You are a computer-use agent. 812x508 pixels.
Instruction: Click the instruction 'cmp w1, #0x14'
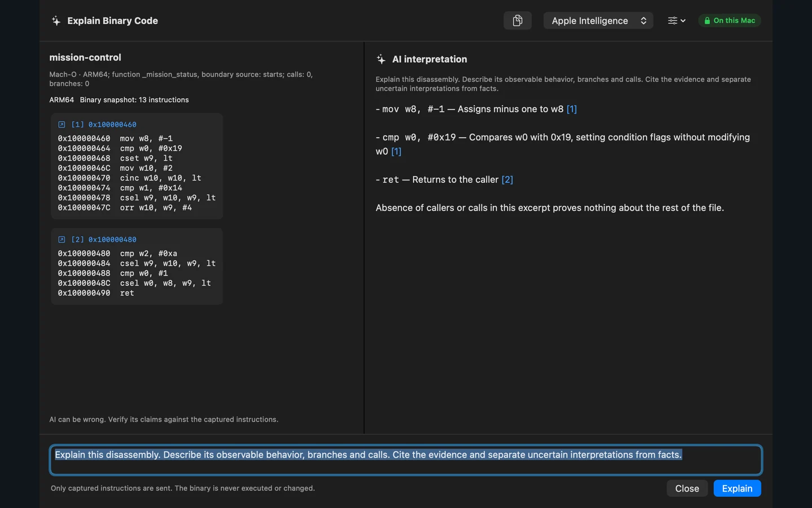151,188
